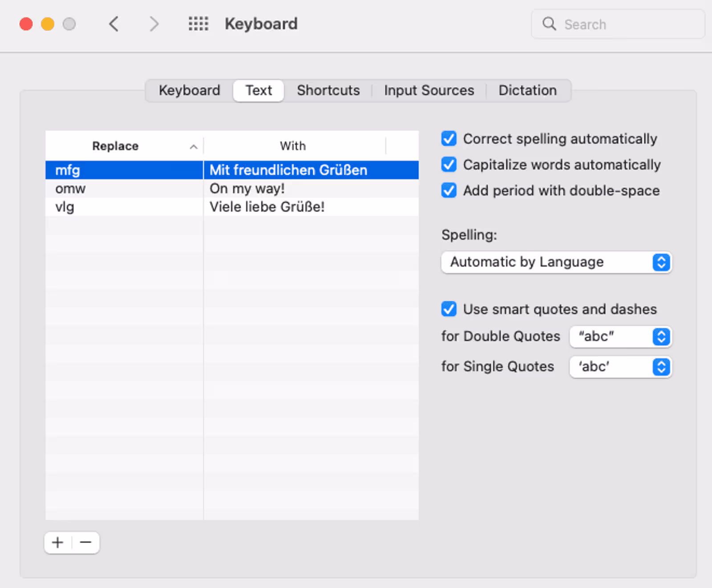Viewport: 712px width, 588px height.
Task: Show all preferences grid icon
Action: coord(198,24)
